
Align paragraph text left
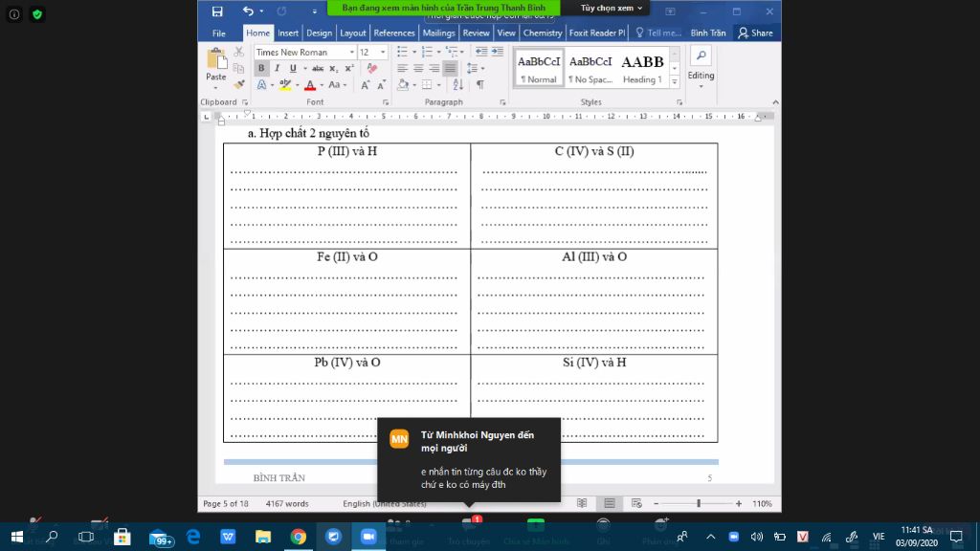tap(403, 68)
